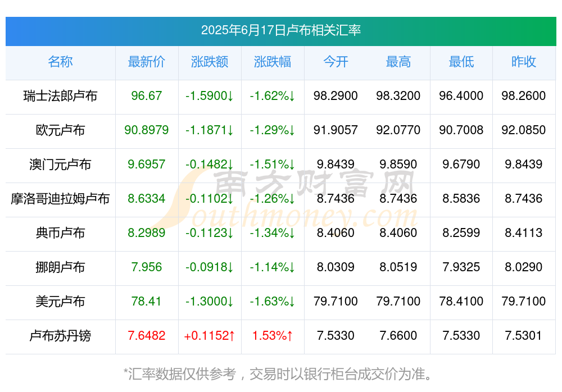Click latest price 7.956
Viewport: 562px width, 392px height.
147,267
